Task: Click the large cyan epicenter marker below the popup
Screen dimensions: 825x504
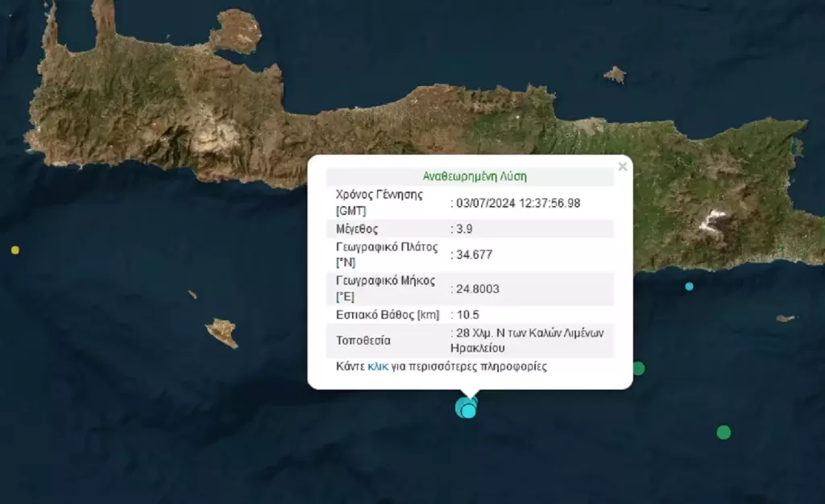Action: [466, 407]
